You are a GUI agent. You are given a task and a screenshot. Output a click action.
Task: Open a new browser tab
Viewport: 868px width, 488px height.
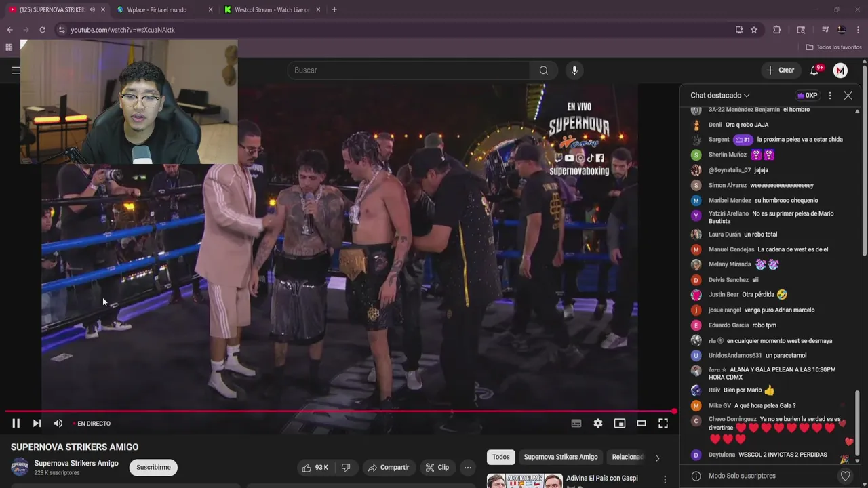(334, 9)
